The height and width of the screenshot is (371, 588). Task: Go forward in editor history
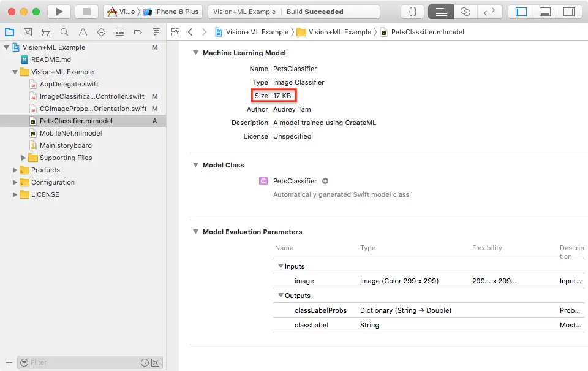(204, 33)
